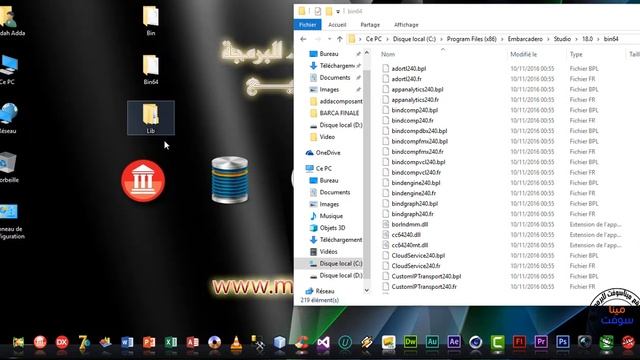Launch VLC media player cone icon

point(236,342)
